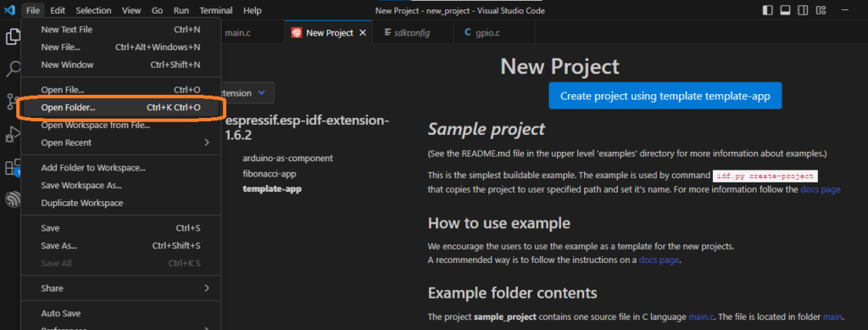This screenshot has height=330, width=868.
Task: Select fibonacci-app template in list
Action: pyautogui.click(x=269, y=173)
